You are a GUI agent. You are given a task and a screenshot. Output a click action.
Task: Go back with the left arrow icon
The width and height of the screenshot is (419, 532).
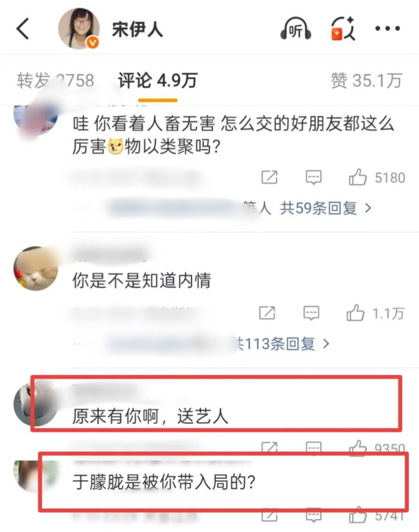23,29
